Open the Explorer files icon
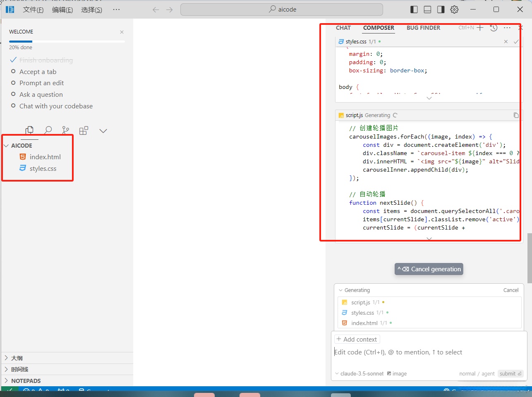Image resolution: width=532 pixels, height=397 pixels. pyautogui.click(x=29, y=131)
